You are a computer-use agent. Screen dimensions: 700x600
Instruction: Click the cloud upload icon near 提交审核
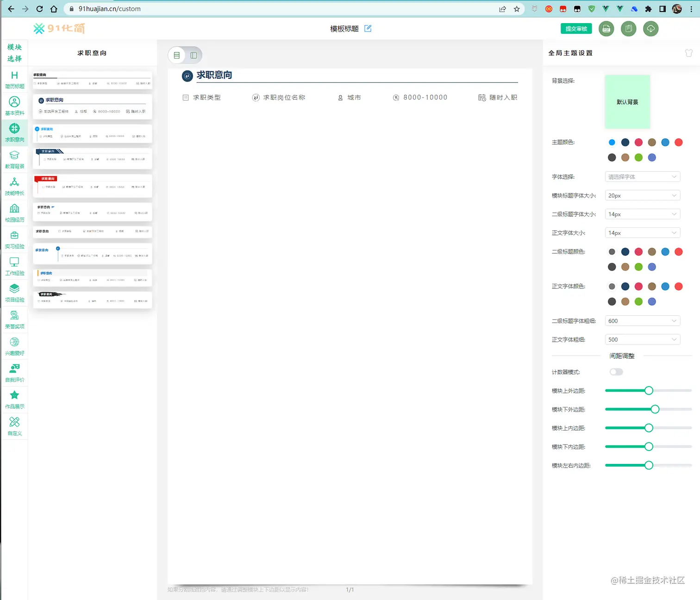(650, 29)
